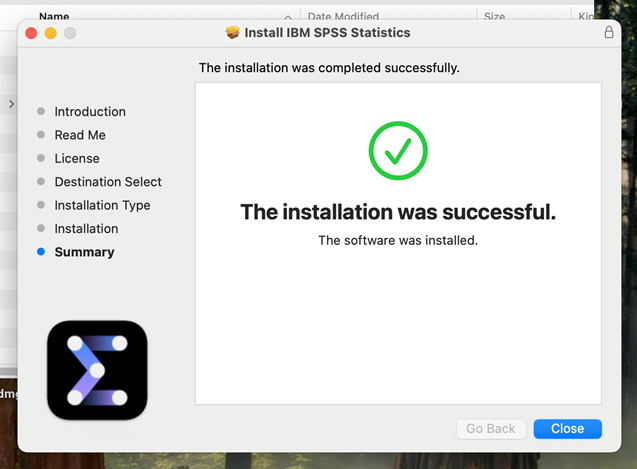Image resolution: width=637 pixels, height=469 pixels.
Task: Click 'The installation was successful.' heading
Action: coord(398,212)
